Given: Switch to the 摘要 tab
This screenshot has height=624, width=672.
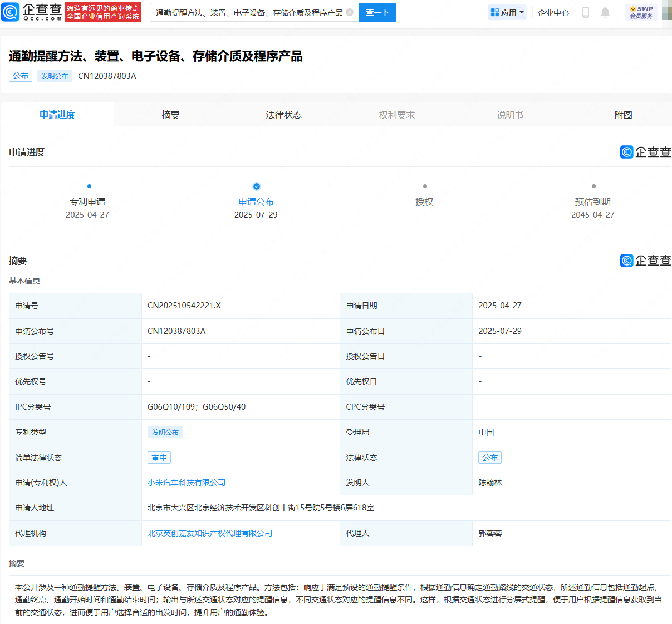Looking at the screenshot, I should click(170, 115).
